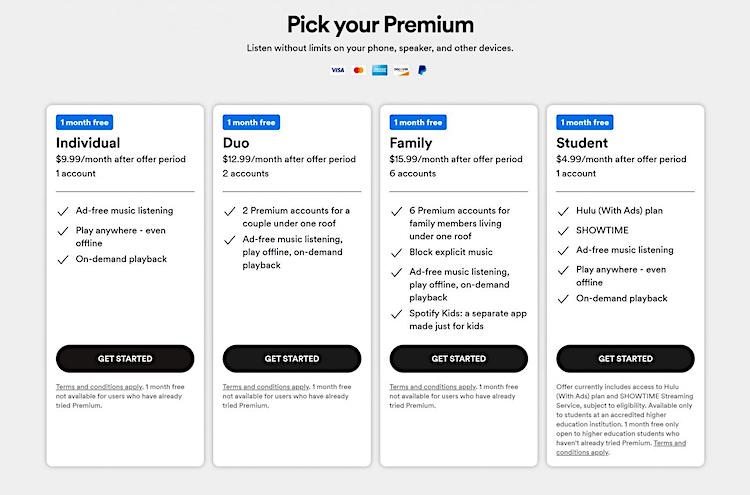750x495 pixels.
Task: Click the 1 month free badge on Individual
Action: point(84,122)
